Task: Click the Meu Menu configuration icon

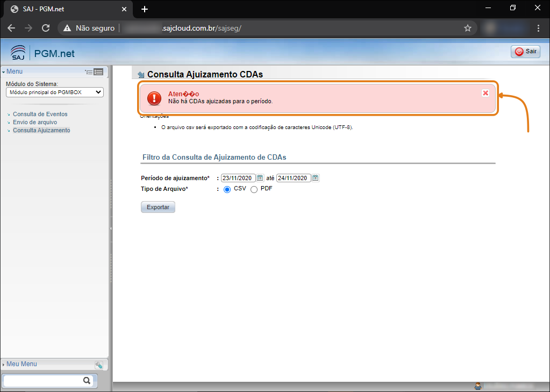Action: tap(99, 365)
